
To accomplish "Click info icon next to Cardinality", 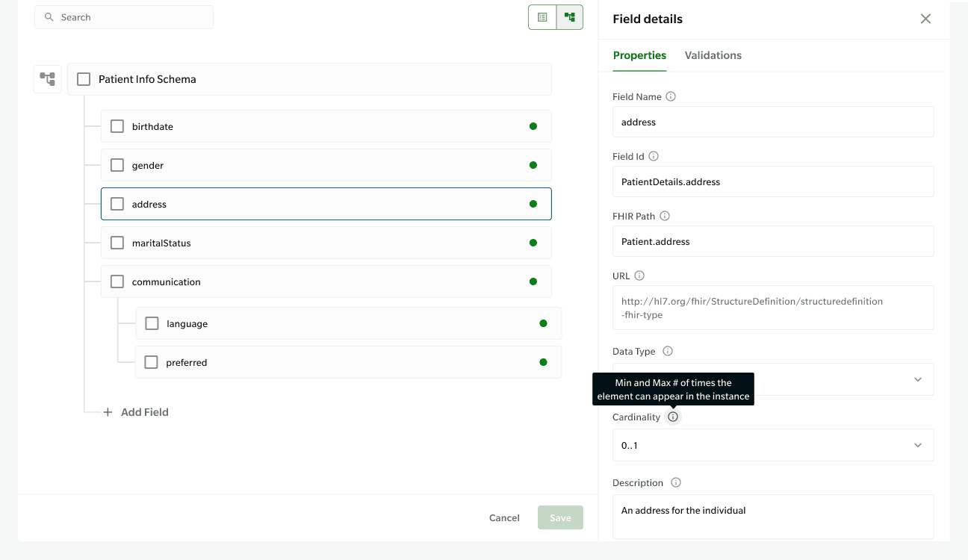I will (x=673, y=417).
